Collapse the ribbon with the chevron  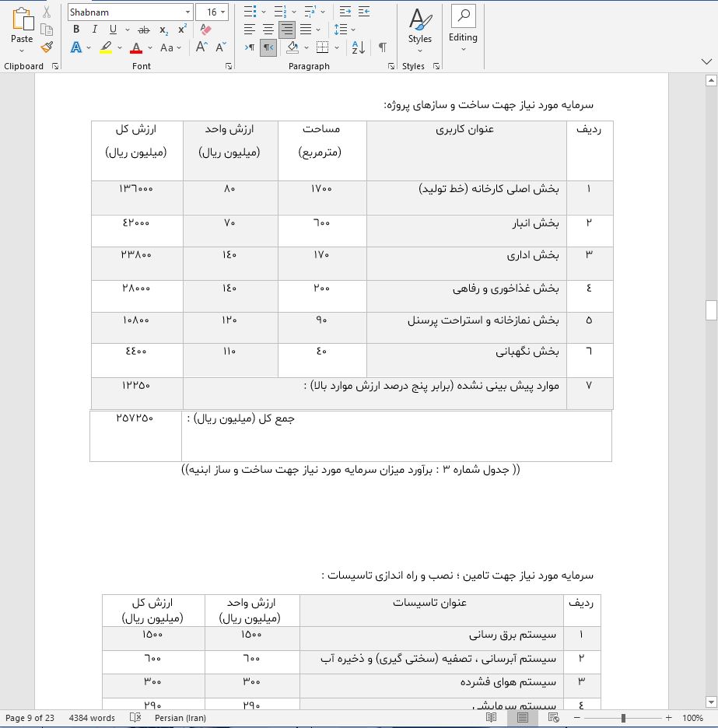click(x=706, y=61)
